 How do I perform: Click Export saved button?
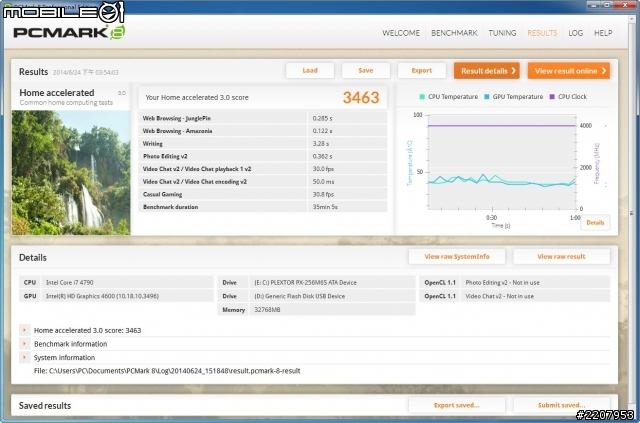457,405
